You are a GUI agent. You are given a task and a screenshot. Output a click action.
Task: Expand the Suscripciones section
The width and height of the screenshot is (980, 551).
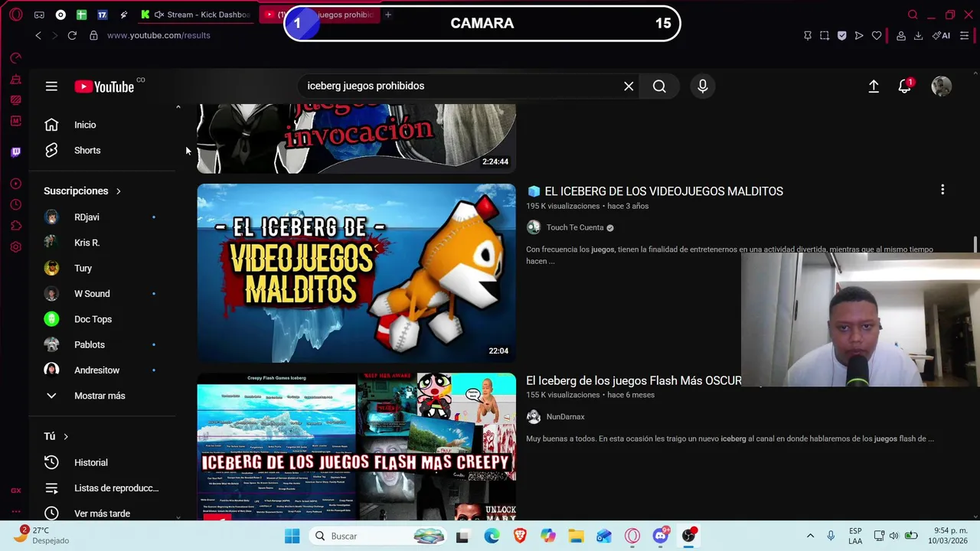83,191
